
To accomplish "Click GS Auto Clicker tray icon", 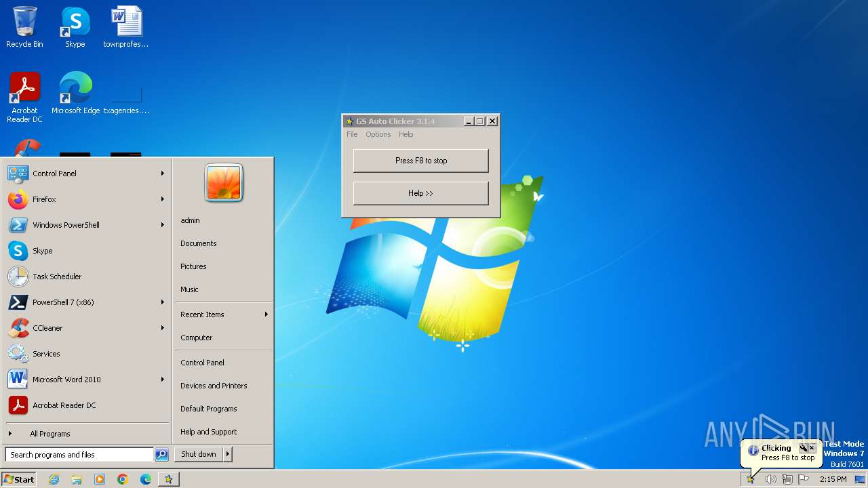I will (x=751, y=479).
